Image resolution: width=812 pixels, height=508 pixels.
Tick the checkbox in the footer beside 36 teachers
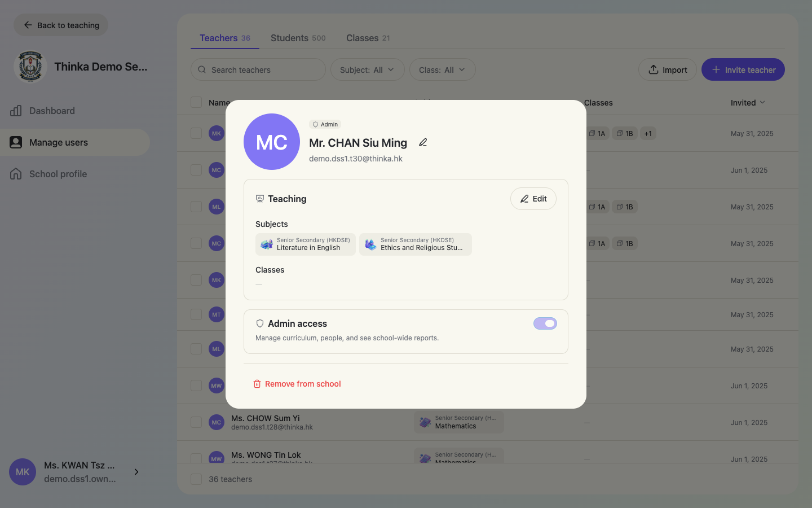(196, 479)
